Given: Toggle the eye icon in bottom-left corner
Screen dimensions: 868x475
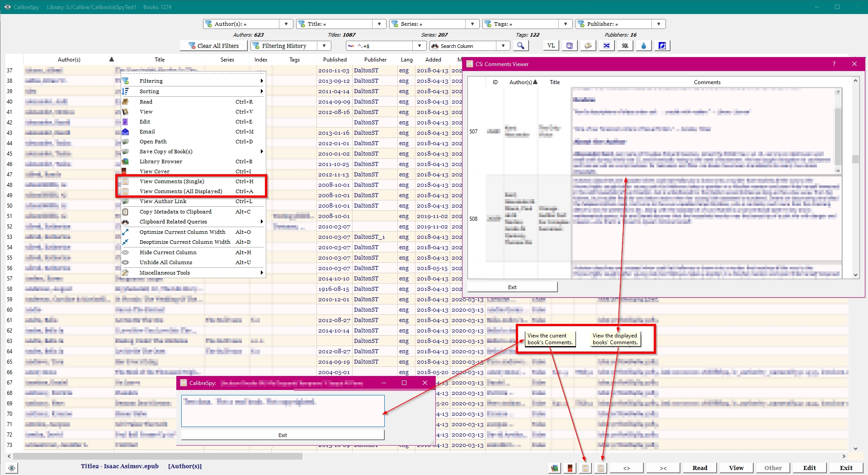Looking at the screenshot, I should click(x=12, y=468).
